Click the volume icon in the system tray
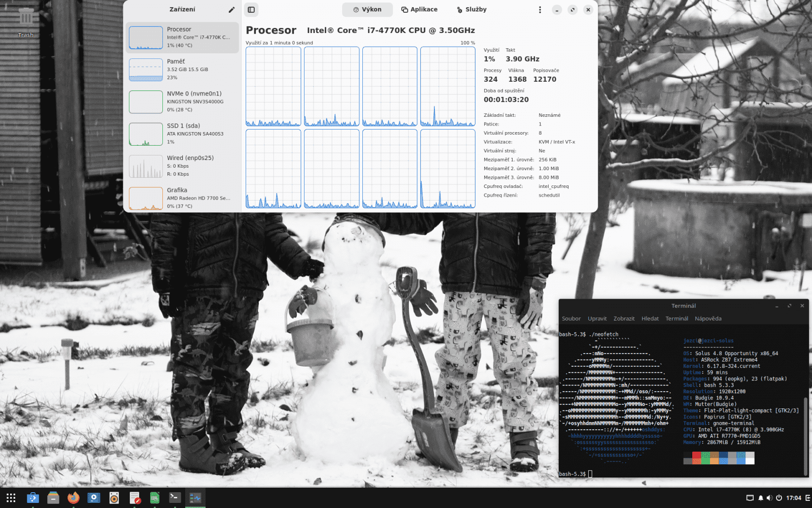The height and width of the screenshot is (508, 812). tap(771, 498)
